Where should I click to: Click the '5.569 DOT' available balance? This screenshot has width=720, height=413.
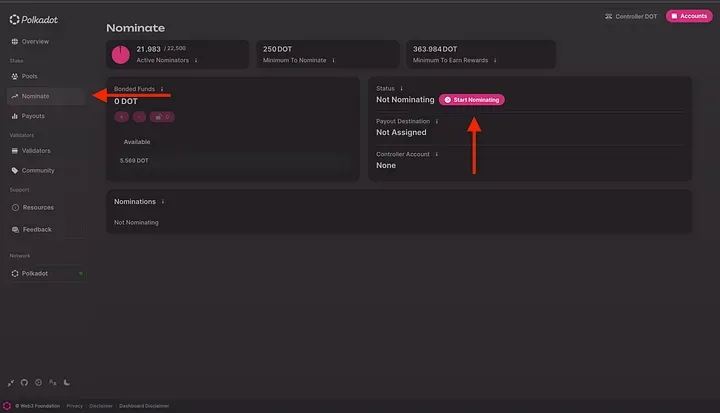coord(134,161)
